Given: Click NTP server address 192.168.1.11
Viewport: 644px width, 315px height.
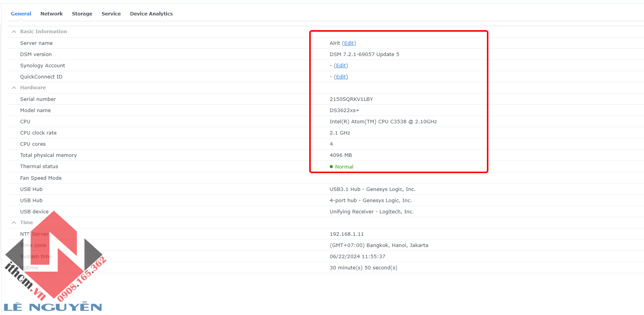Looking at the screenshot, I should point(347,234).
